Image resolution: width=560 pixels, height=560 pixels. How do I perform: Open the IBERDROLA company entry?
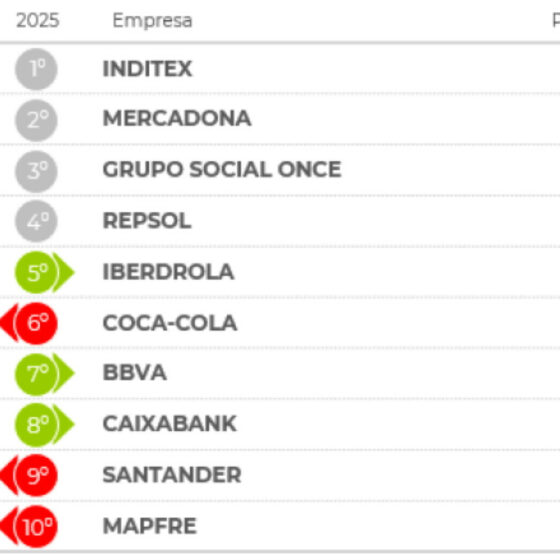[168, 272]
